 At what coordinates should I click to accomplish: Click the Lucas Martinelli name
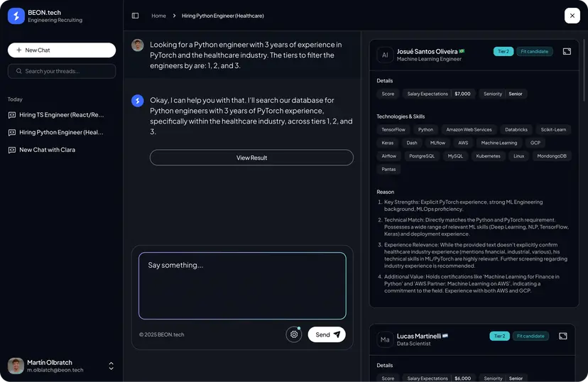tap(419, 336)
